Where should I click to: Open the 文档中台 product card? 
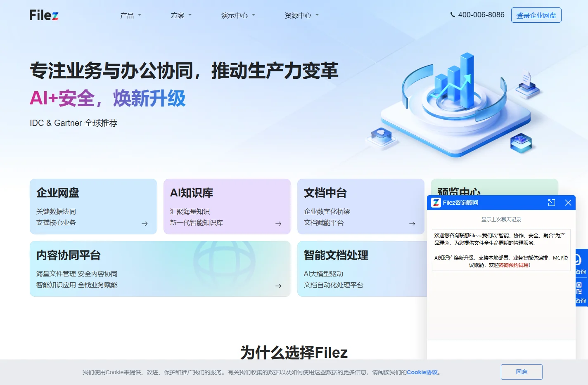point(361,206)
